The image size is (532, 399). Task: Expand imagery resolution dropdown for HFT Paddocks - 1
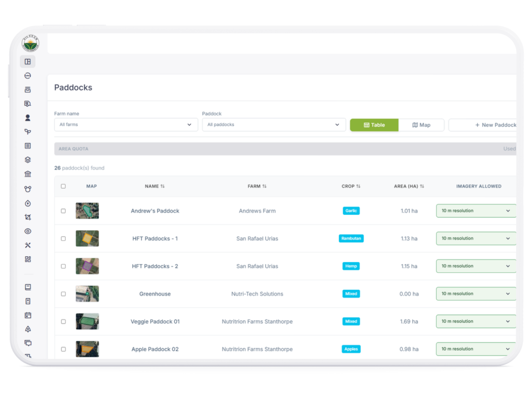click(476, 238)
